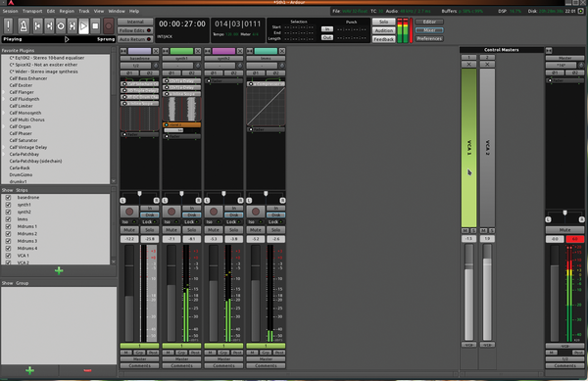
Task: Go to session start transport button
Action: pos(37,25)
